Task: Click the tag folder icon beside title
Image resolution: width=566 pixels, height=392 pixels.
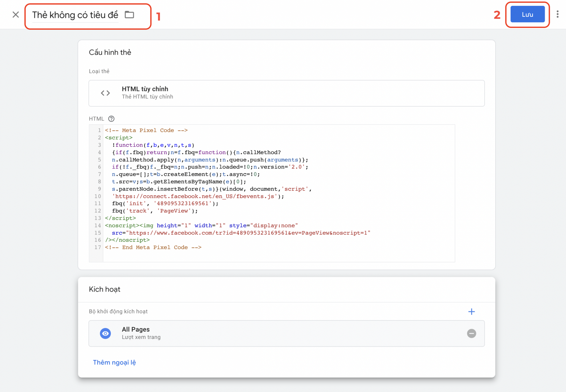Action: coord(129,15)
